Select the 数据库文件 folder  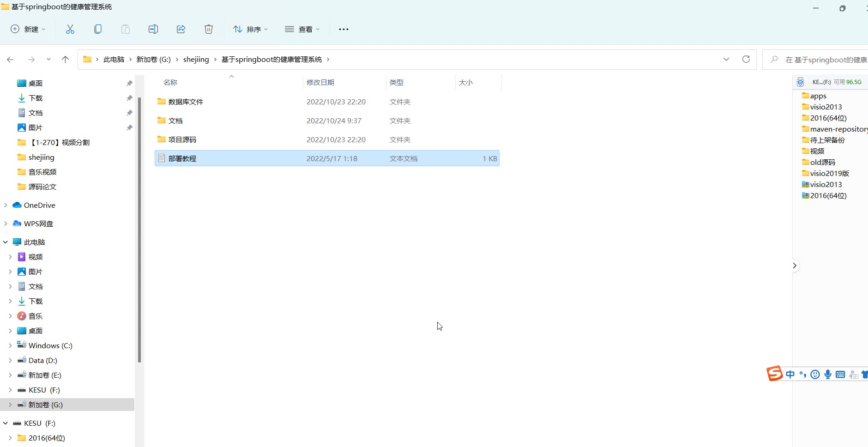click(186, 102)
